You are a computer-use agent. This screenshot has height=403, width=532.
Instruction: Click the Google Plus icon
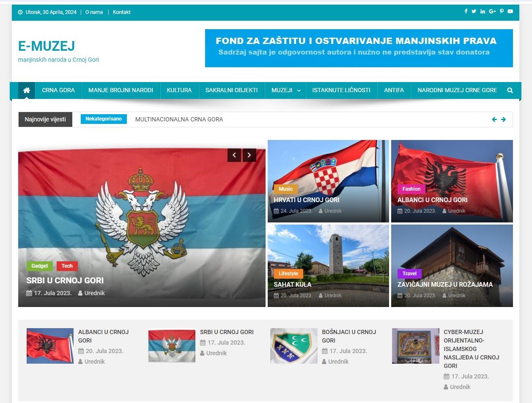pyautogui.click(x=492, y=11)
